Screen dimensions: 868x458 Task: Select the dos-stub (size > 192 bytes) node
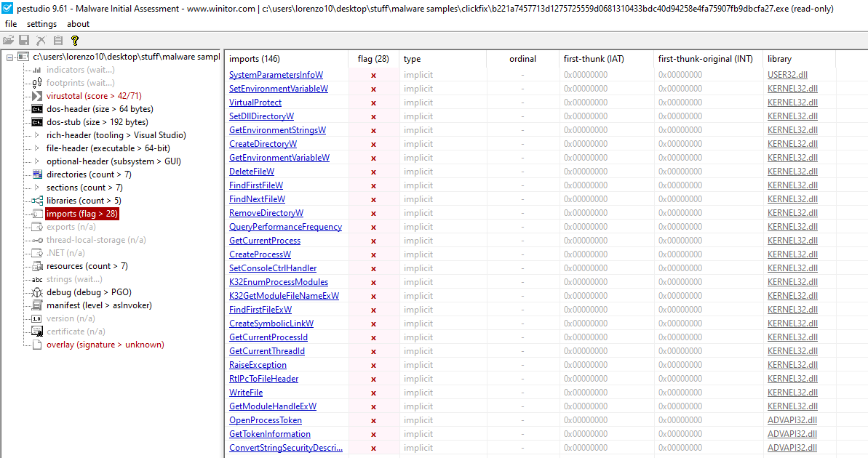(97, 122)
